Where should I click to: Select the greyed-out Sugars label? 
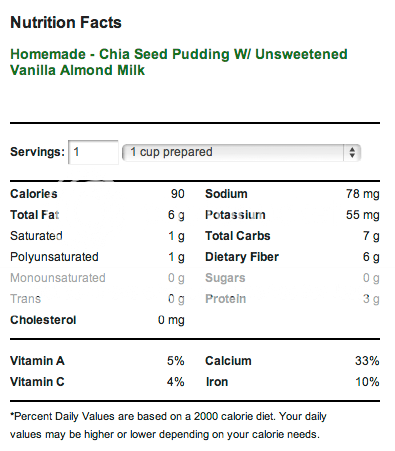tap(225, 278)
